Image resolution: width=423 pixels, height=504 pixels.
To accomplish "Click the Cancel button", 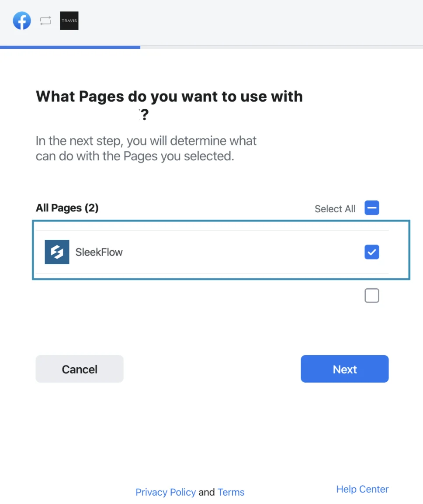I will coord(79,369).
